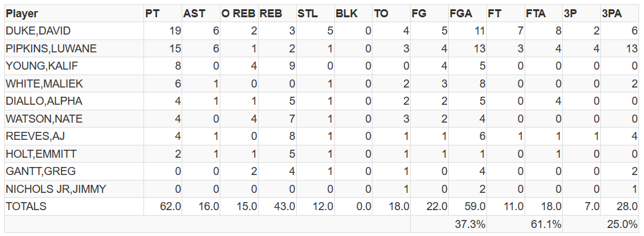Select player name DUKE,DAVID
This screenshot has height=236, width=644.
pyautogui.click(x=38, y=31)
